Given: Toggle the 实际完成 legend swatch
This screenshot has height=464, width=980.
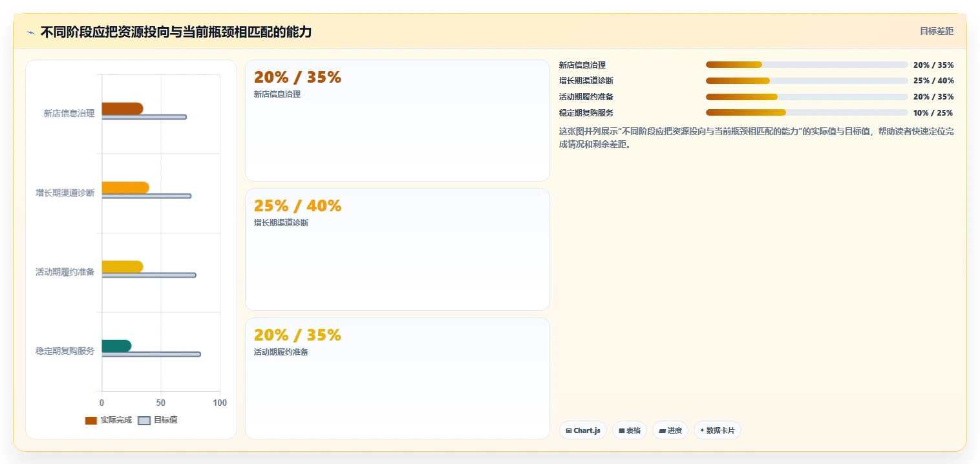Looking at the screenshot, I should (x=91, y=420).
